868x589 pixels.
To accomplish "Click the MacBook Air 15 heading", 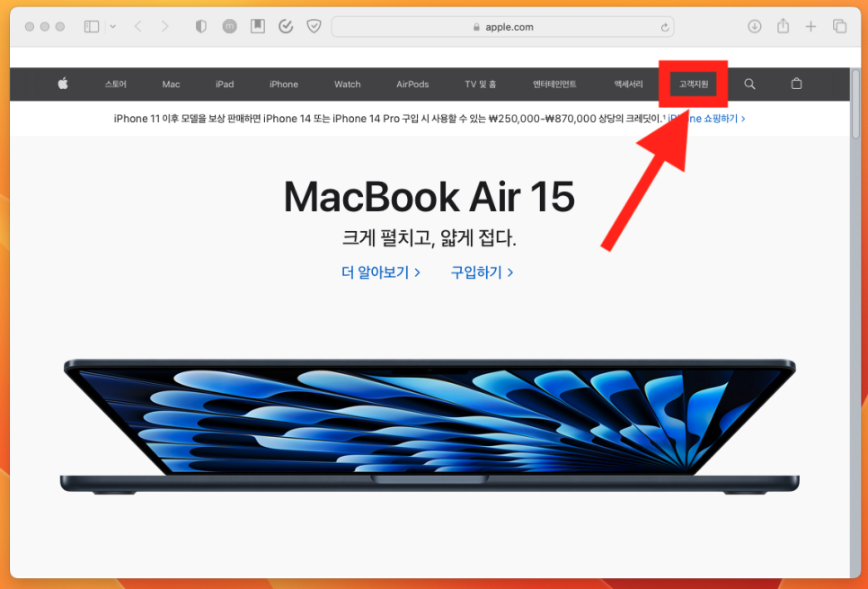I will click(429, 197).
